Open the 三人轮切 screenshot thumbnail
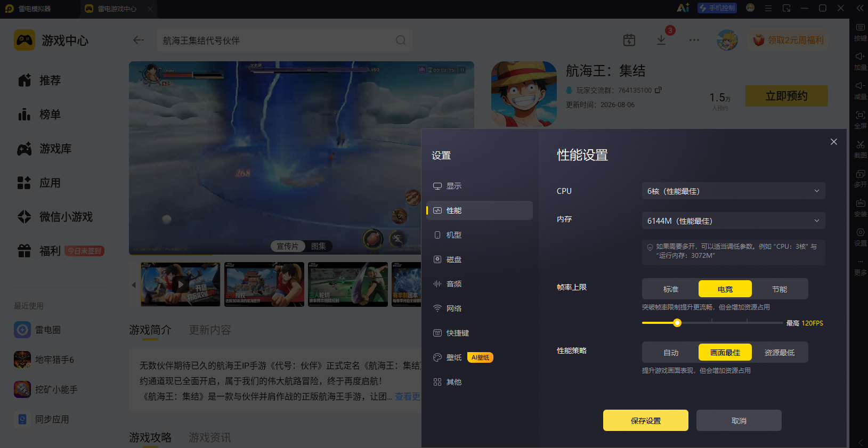The height and width of the screenshot is (448, 868). coord(348,284)
